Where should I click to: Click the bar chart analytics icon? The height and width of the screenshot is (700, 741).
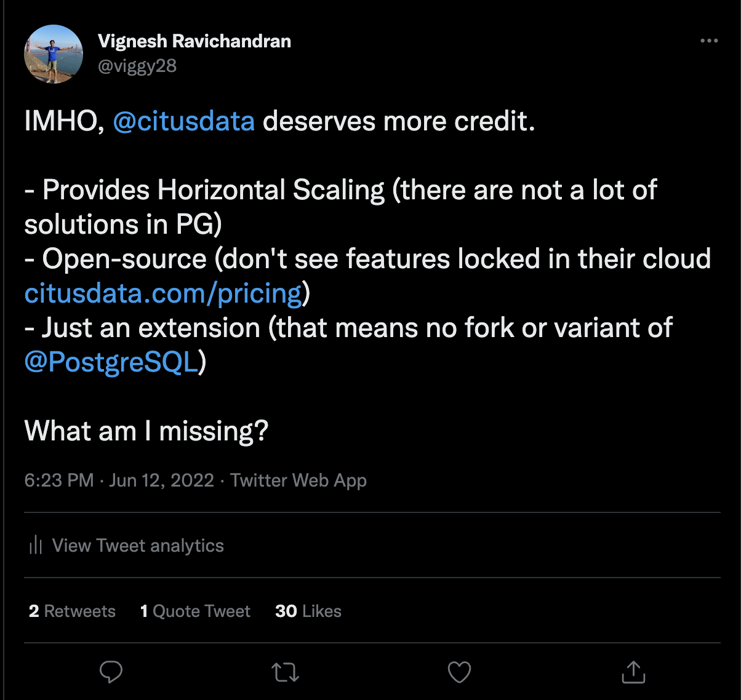coord(36,545)
